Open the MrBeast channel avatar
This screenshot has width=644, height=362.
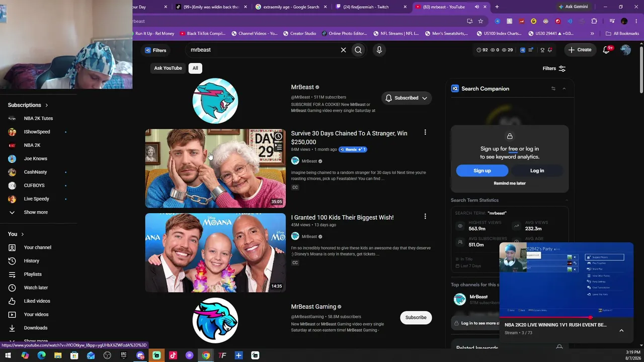click(x=215, y=101)
